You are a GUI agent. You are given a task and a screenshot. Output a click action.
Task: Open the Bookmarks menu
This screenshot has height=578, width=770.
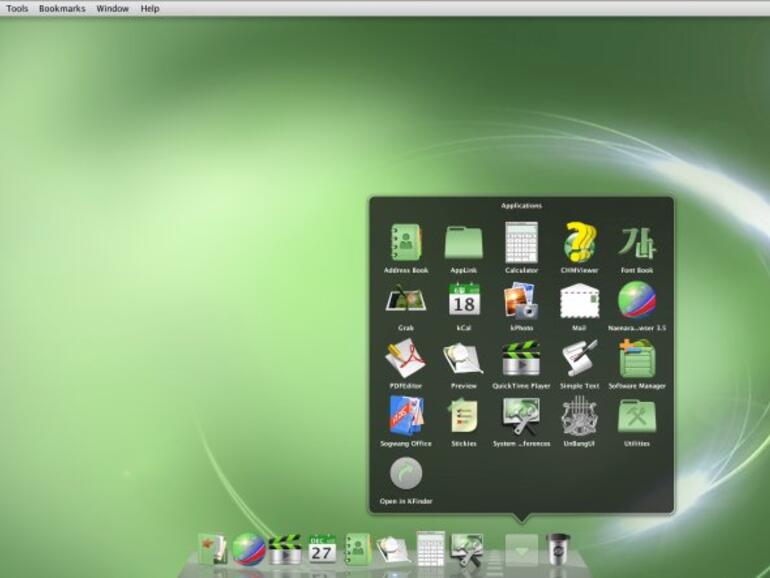click(x=62, y=8)
